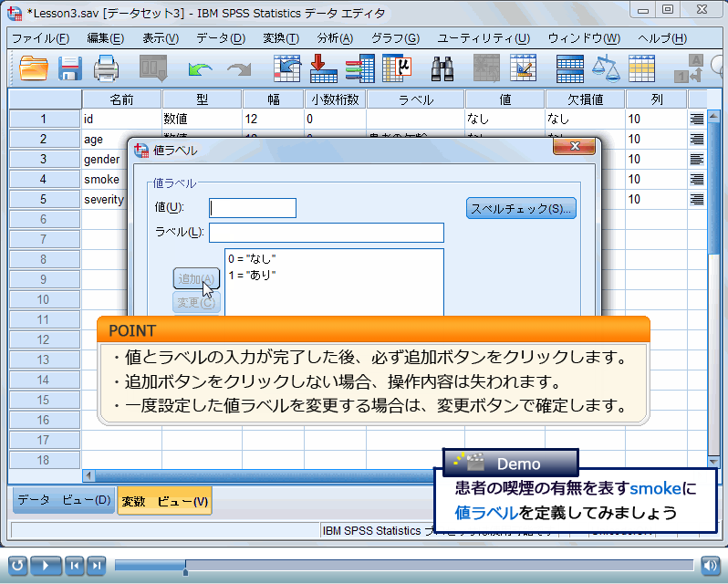Click the Split file toolbar icon
The width and height of the screenshot is (728, 584).
tap(569, 68)
